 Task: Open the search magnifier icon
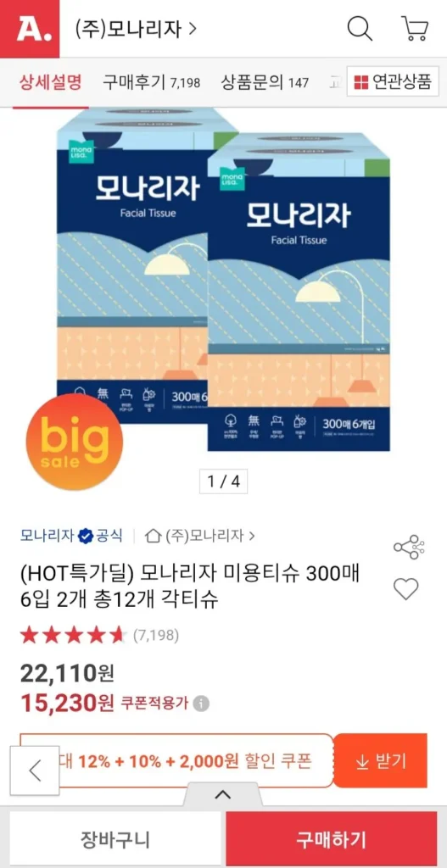360,28
